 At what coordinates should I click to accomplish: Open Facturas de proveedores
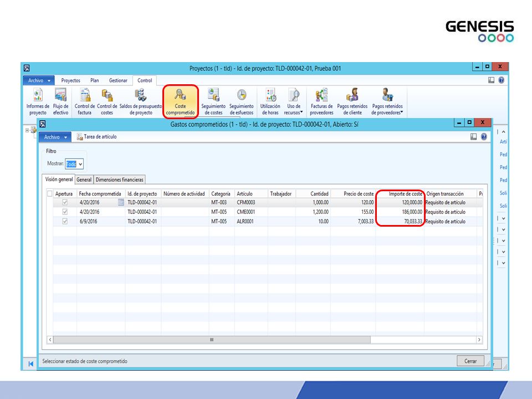tap(321, 102)
